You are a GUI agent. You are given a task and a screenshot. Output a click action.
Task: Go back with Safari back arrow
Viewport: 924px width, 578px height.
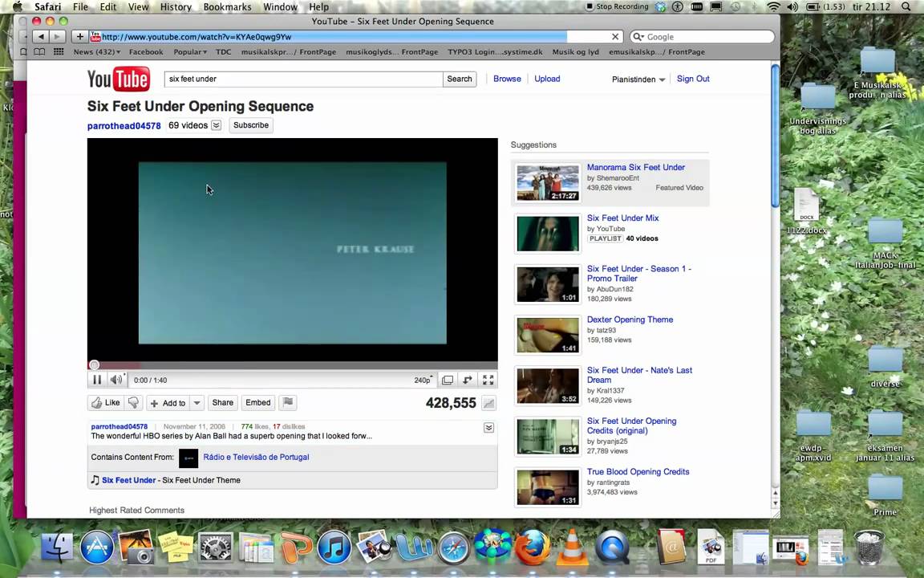tap(41, 37)
